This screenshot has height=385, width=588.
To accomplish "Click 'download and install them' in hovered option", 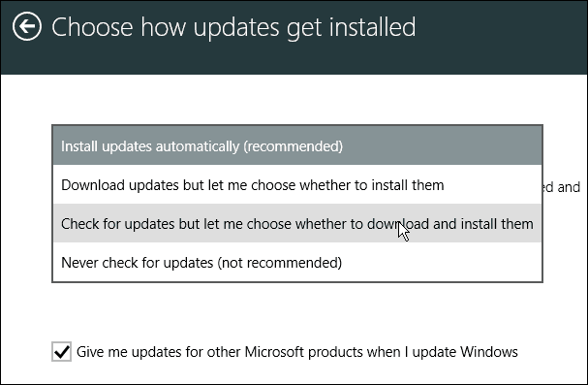I will click(450, 224).
